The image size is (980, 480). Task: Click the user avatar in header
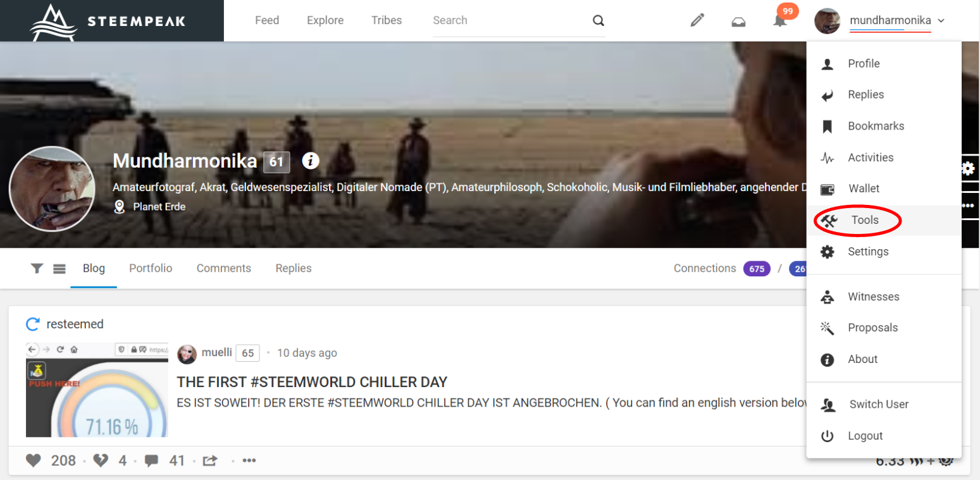click(x=828, y=21)
